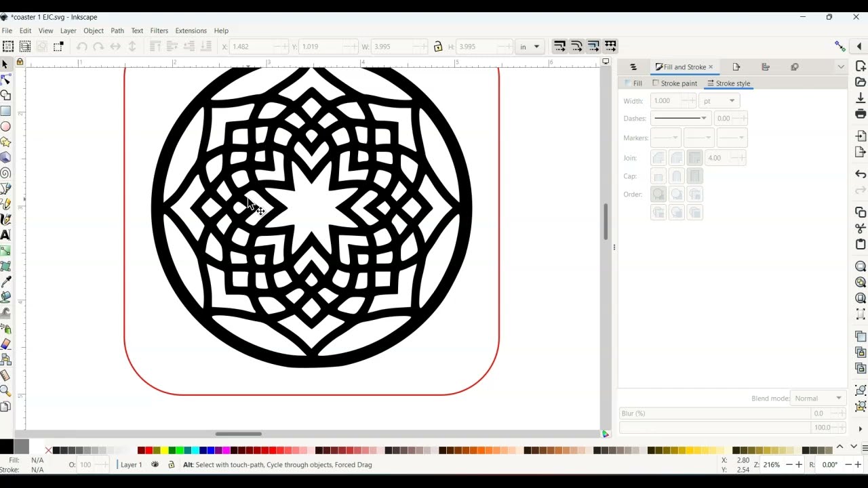
Task: Toggle scale stroke width with object
Action: pyautogui.click(x=559, y=46)
